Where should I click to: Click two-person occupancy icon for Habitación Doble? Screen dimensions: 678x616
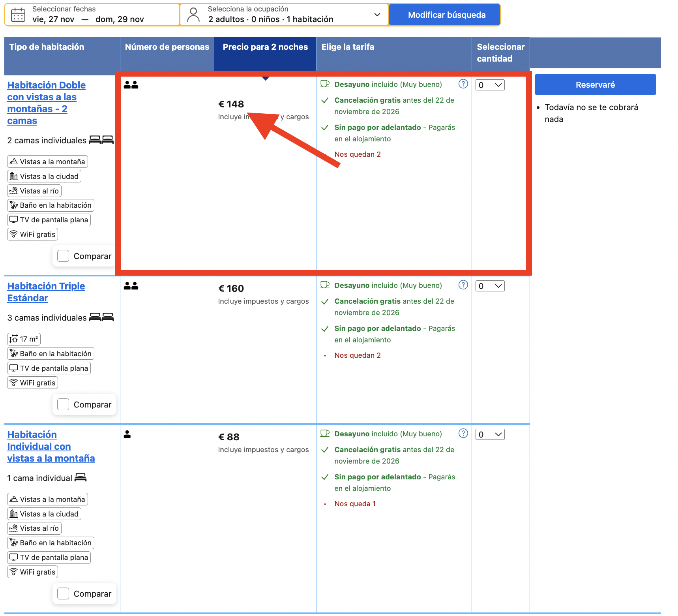tap(131, 85)
